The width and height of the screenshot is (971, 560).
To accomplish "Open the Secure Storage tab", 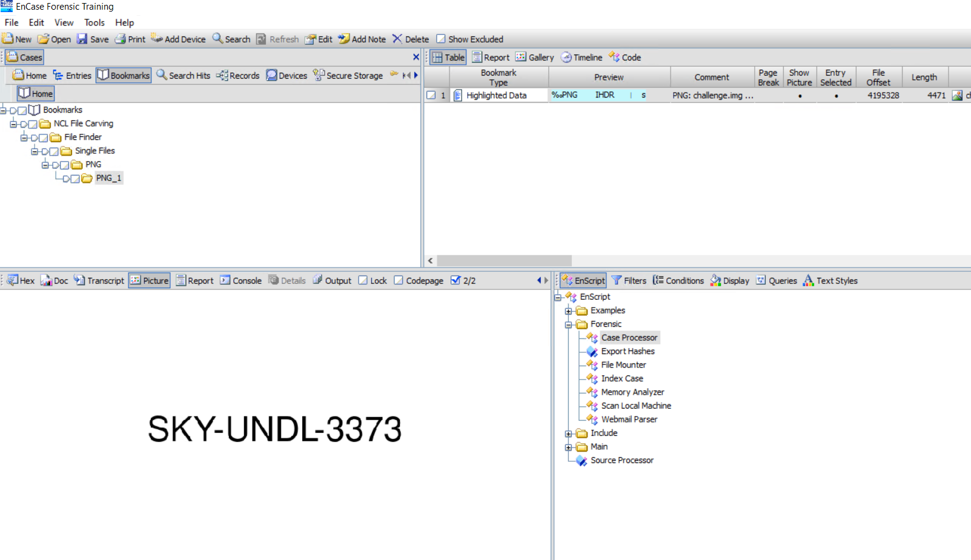I will pos(348,76).
